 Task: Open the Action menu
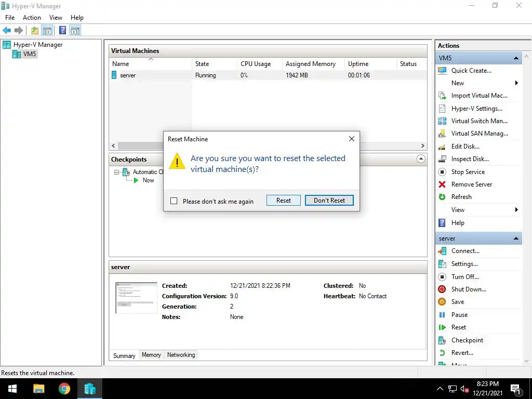tap(32, 18)
